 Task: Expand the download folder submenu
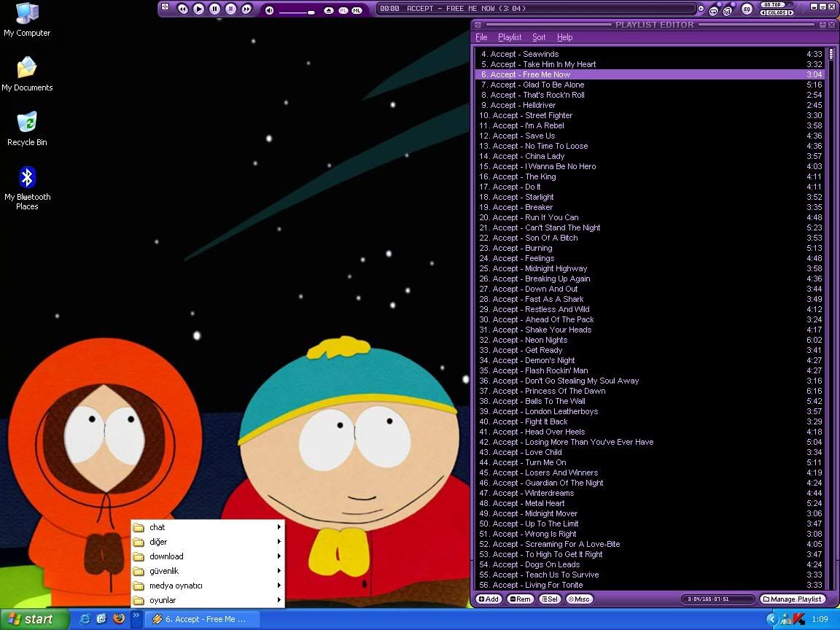point(208,556)
